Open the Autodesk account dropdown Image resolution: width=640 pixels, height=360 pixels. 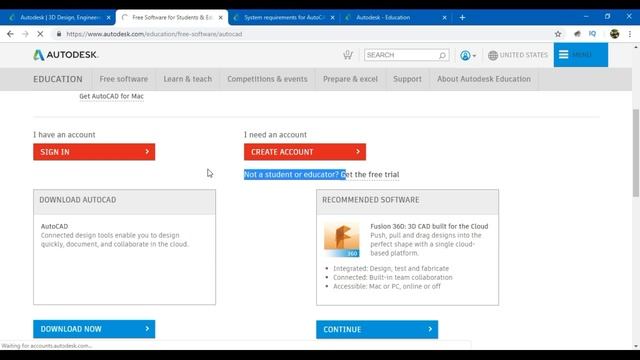point(468,55)
